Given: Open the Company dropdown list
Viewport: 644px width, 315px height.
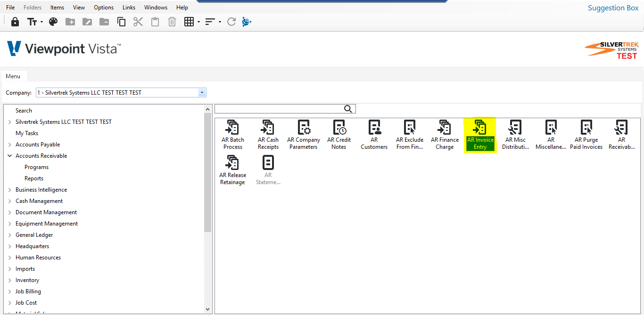Looking at the screenshot, I should pyautogui.click(x=202, y=93).
